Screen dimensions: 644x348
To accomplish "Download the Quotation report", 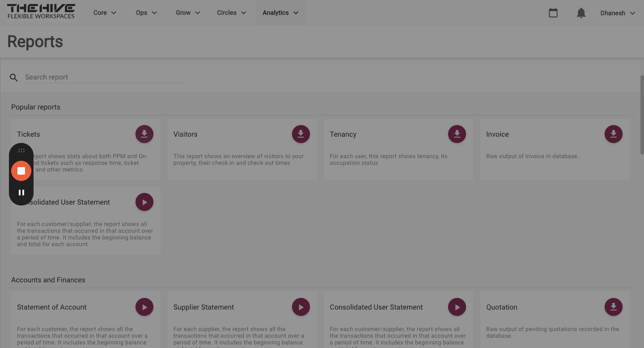I will [614, 307].
